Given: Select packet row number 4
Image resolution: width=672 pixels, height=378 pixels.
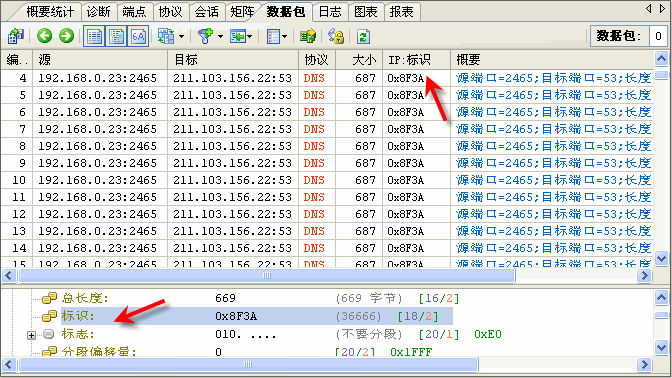Looking at the screenshot, I should (x=327, y=78).
